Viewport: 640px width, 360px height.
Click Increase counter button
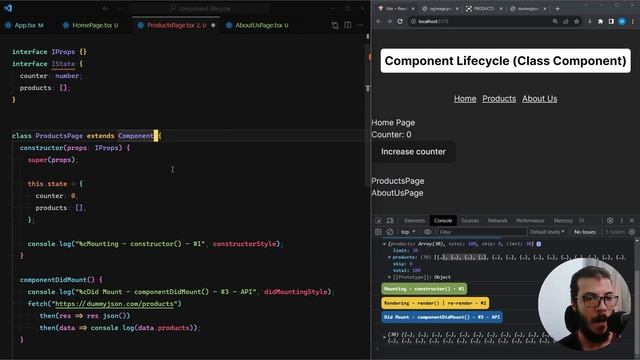(413, 152)
